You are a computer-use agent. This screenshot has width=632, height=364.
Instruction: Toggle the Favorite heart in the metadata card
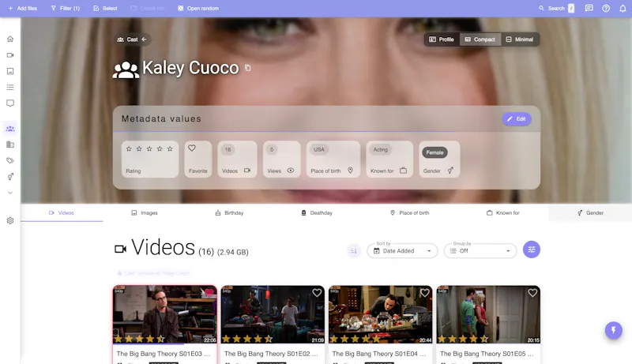(192, 148)
